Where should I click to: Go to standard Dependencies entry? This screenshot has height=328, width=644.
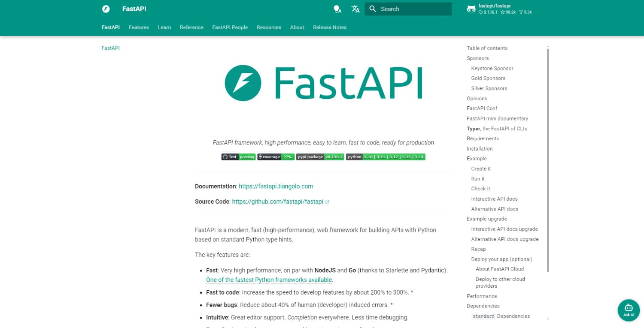[x=501, y=316]
